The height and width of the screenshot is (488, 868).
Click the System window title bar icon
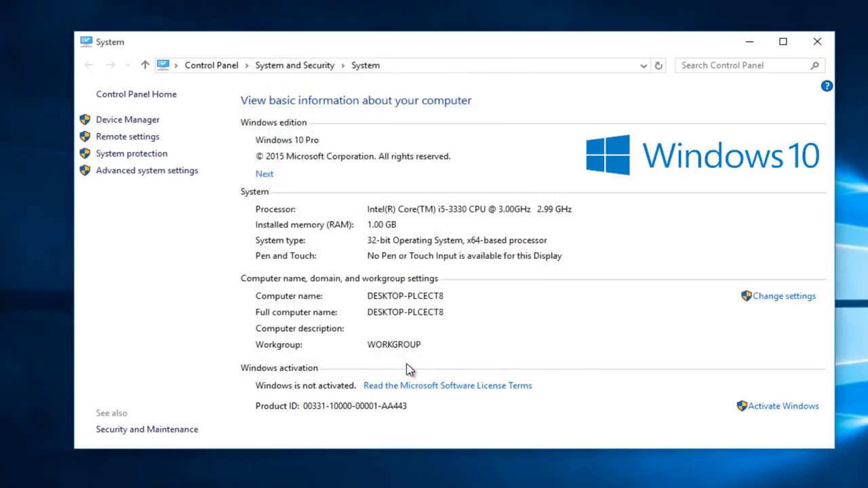pyautogui.click(x=86, y=41)
